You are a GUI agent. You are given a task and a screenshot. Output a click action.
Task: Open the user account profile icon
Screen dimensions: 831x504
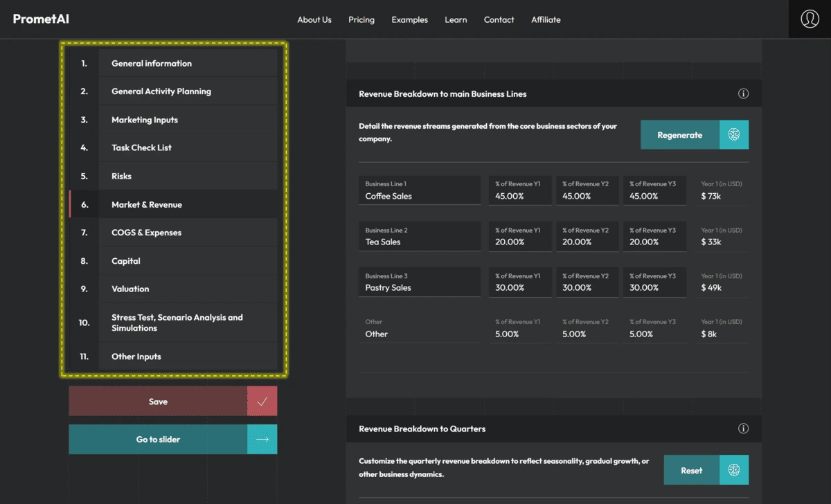[x=810, y=19]
